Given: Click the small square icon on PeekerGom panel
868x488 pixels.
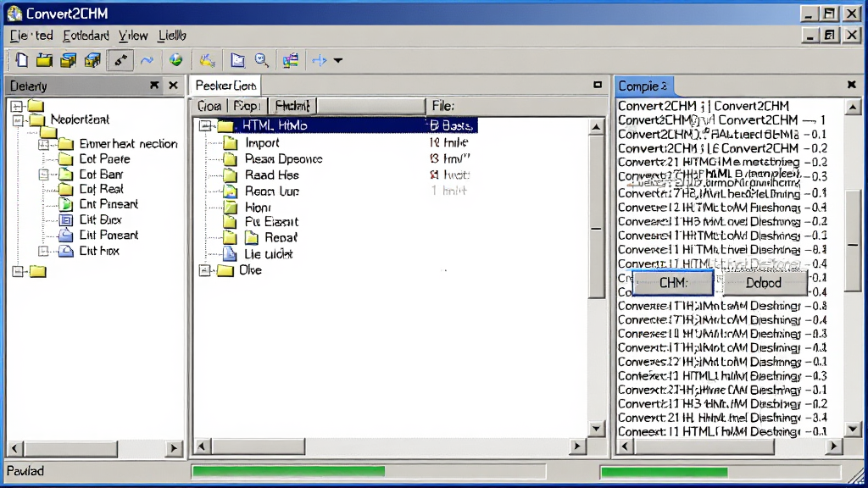Looking at the screenshot, I should click(x=598, y=85).
